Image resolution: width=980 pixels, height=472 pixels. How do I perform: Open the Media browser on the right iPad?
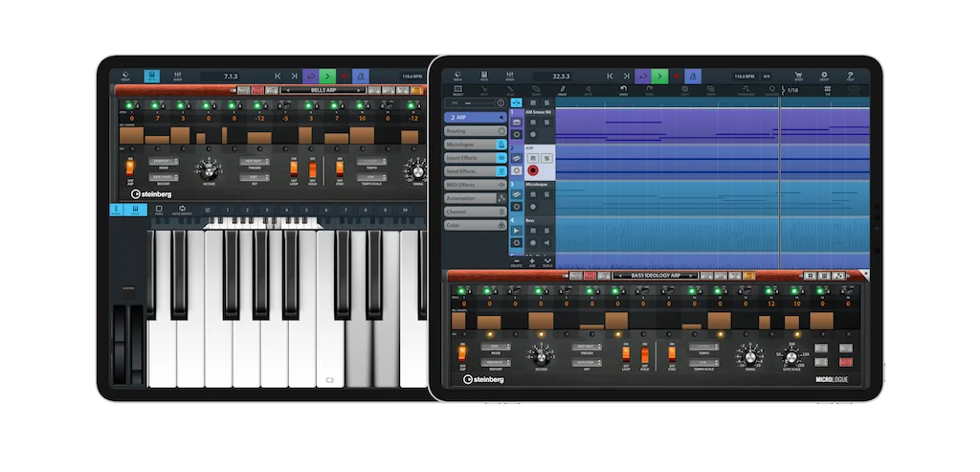click(457, 77)
